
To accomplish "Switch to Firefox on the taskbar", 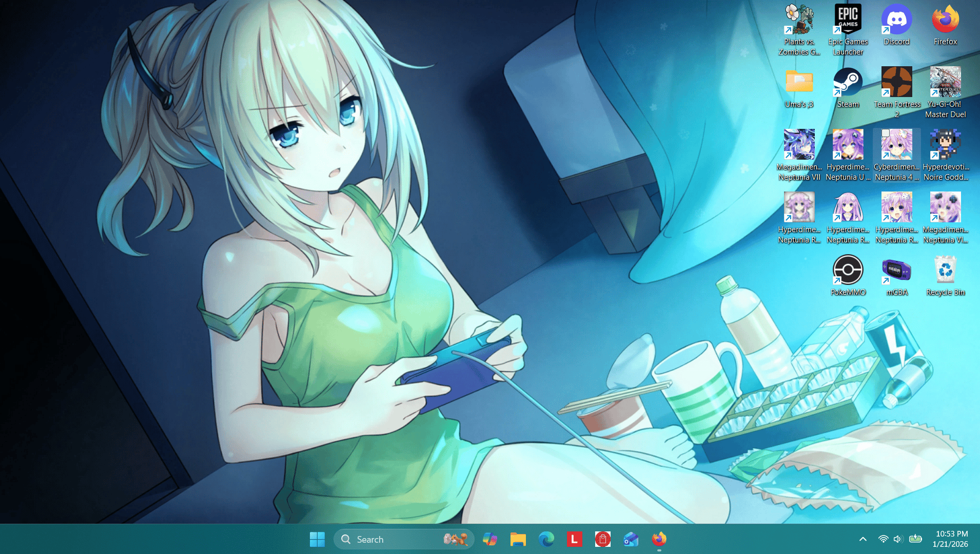I will [659, 539].
